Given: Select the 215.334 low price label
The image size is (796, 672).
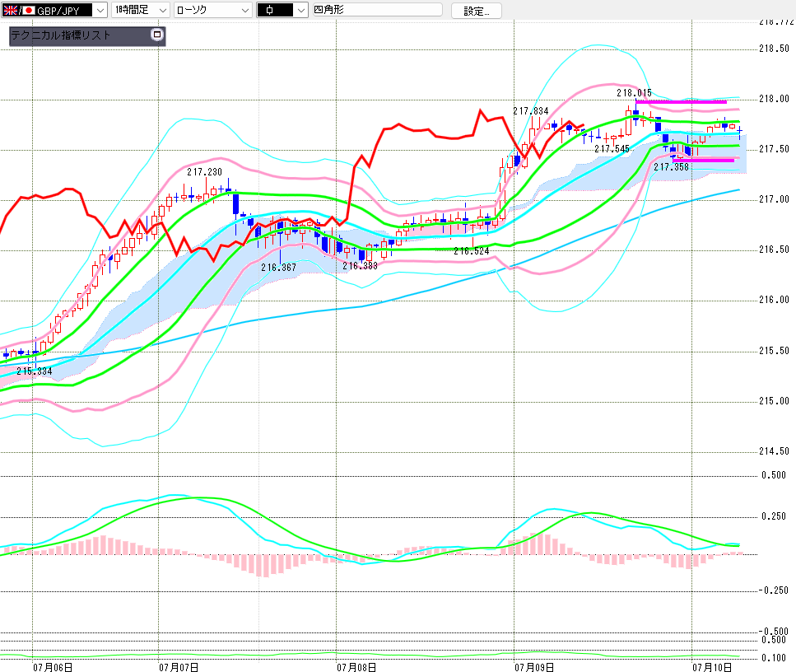Looking at the screenshot, I should click(x=34, y=371).
